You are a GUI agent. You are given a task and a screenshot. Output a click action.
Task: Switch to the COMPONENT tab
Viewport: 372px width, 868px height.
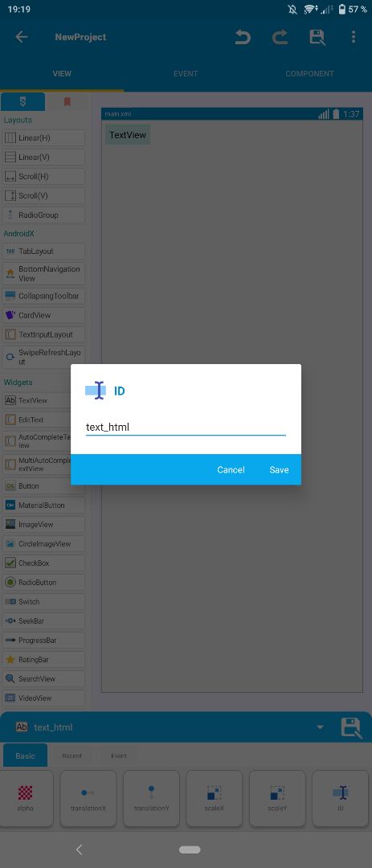pos(309,74)
